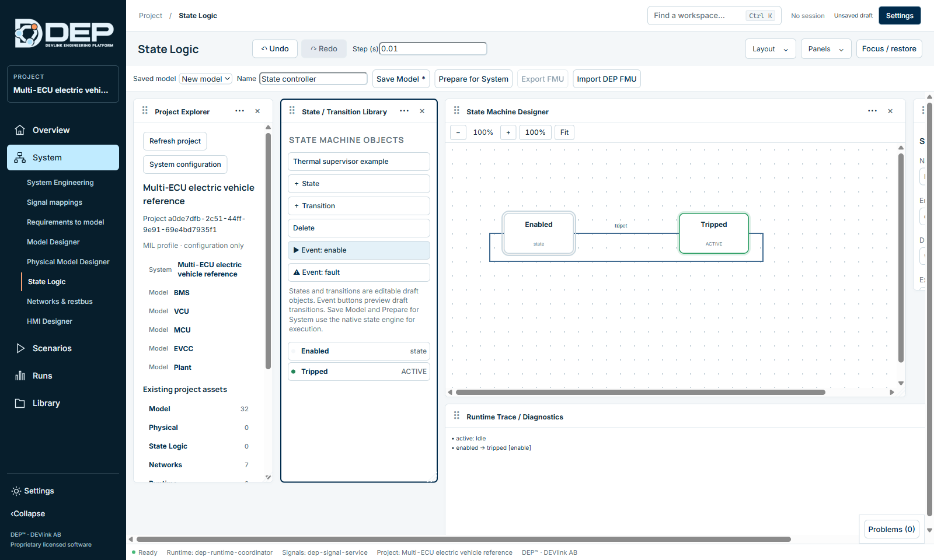This screenshot has height=560, width=934.
Task: Grab Runtime Trace panel drag handle
Action: click(x=456, y=416)
